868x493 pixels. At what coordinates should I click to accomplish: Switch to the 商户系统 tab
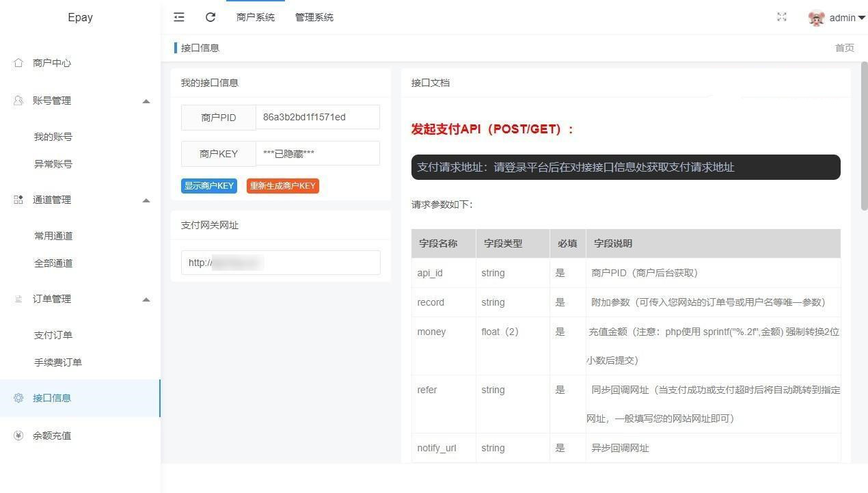[x=255, y=17]
